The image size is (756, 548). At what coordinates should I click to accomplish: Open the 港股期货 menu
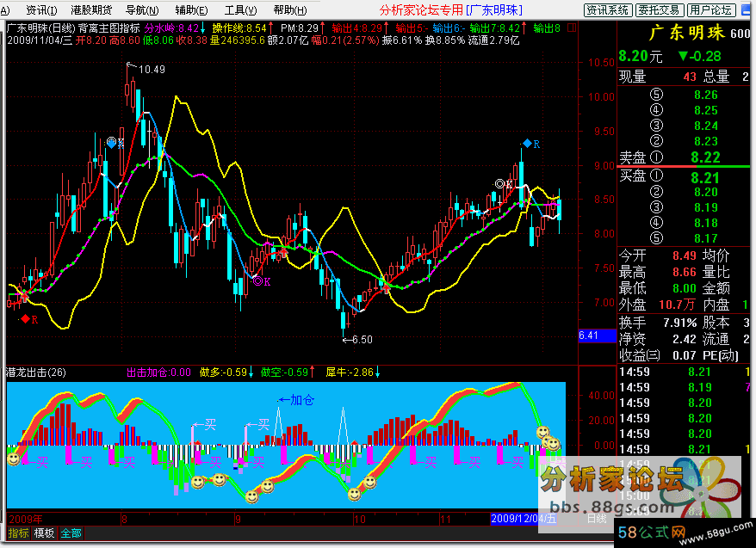[91, 9]
